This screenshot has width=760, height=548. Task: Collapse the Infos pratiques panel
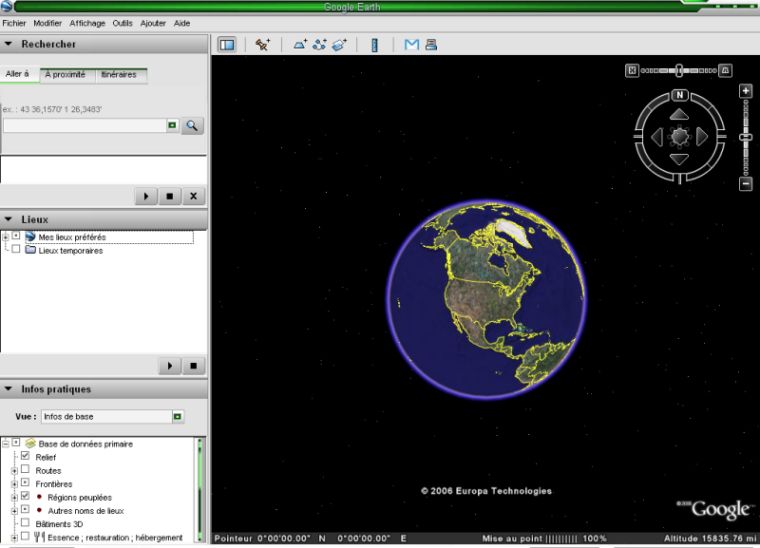8,389
